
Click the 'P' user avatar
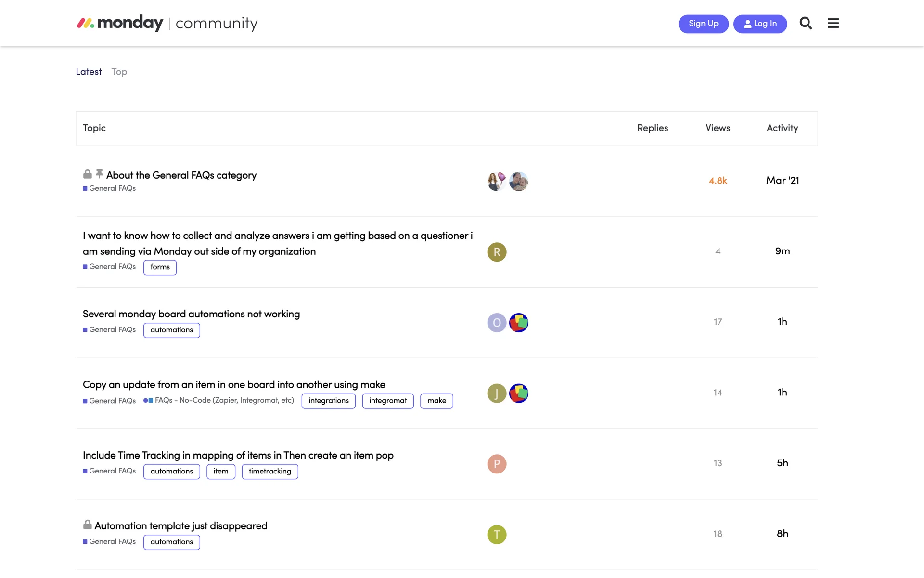497,464
